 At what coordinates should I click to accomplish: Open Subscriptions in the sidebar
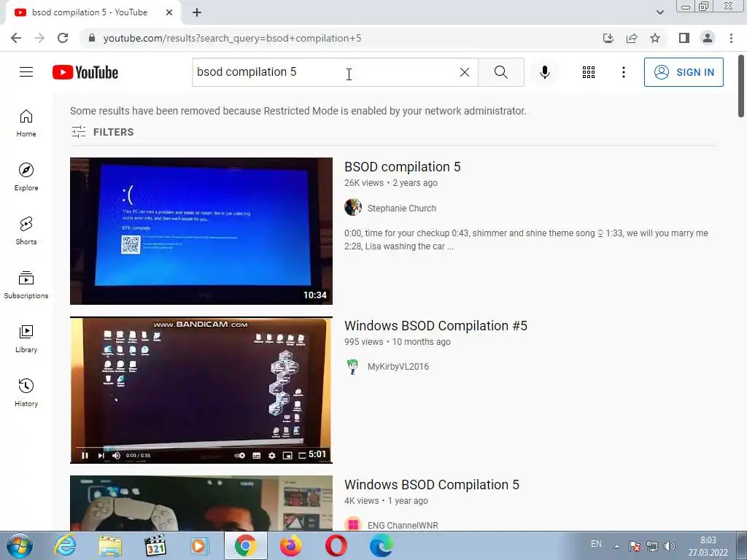[x=26, y=285]
